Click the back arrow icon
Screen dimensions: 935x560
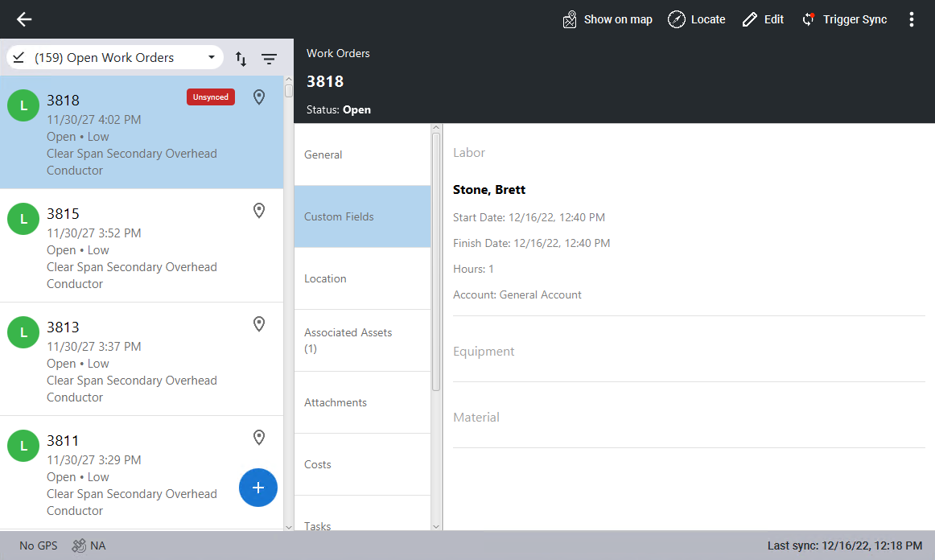24,19
